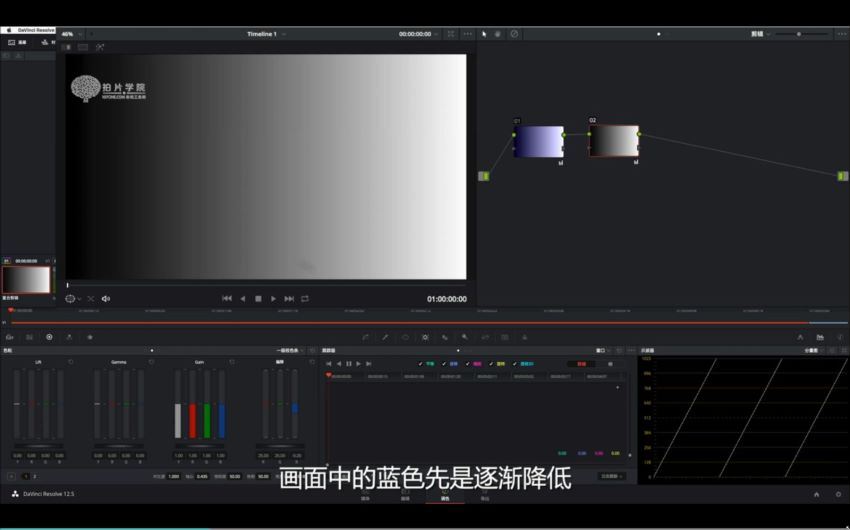Open the Qualifier eyedropper palette
850x530 pixels.
click(385, 337)
